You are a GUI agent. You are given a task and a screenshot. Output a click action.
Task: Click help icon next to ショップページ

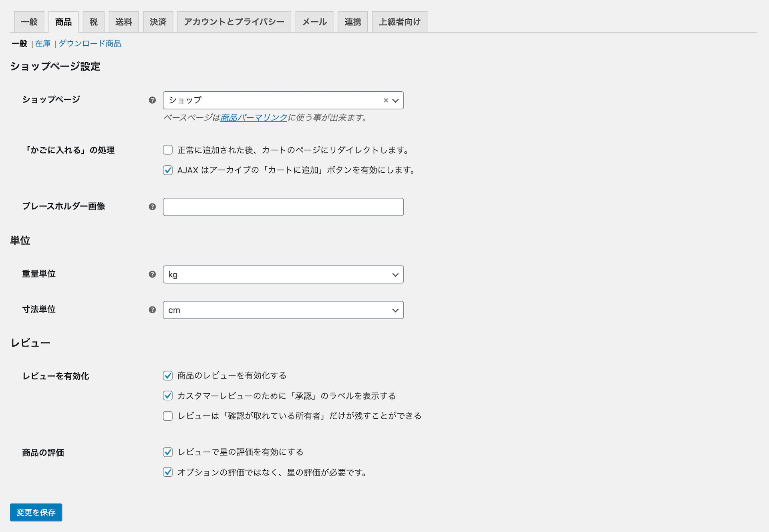tap(152, 100)
